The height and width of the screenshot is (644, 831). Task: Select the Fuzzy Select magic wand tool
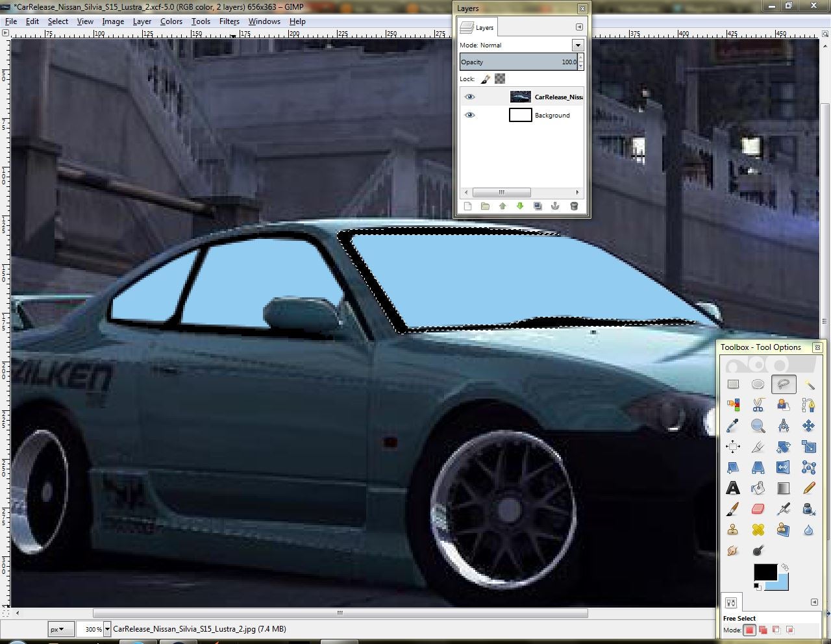click(x=808, y=384)
